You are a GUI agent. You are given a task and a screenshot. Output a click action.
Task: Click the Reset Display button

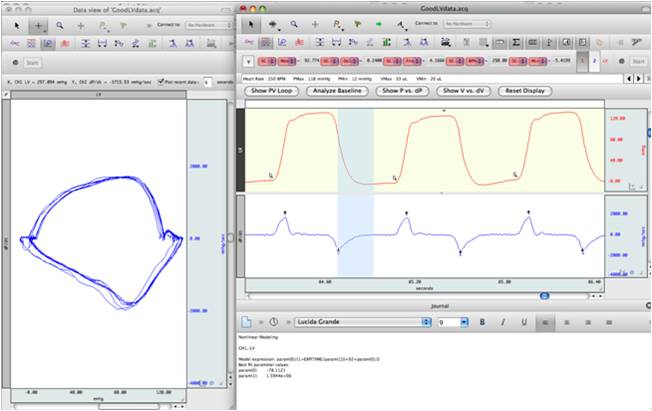point(527,91)
